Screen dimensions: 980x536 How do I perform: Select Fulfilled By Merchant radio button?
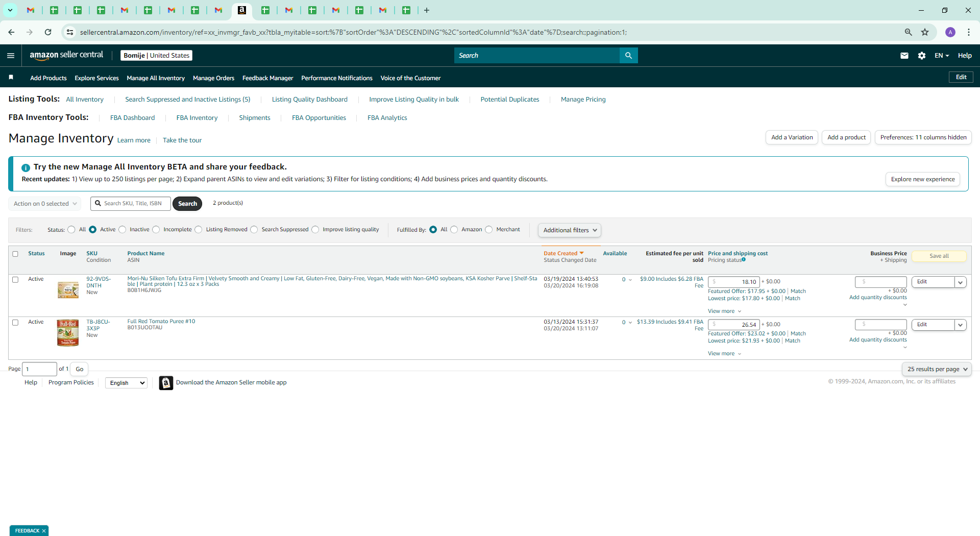pos(489,230)
